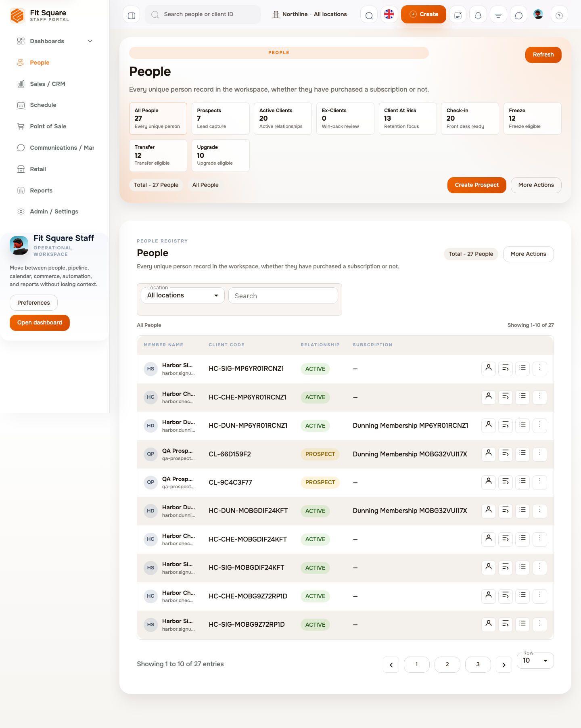This screenshot has width=581, height=728.
Task: Open Dashboards in sidebar
Action: tap(55, 41)
